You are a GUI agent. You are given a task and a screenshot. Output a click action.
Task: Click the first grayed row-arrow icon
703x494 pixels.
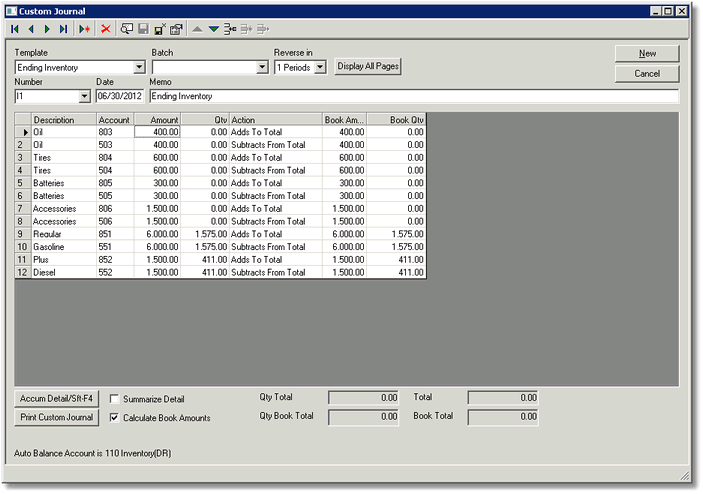(246, 29)
